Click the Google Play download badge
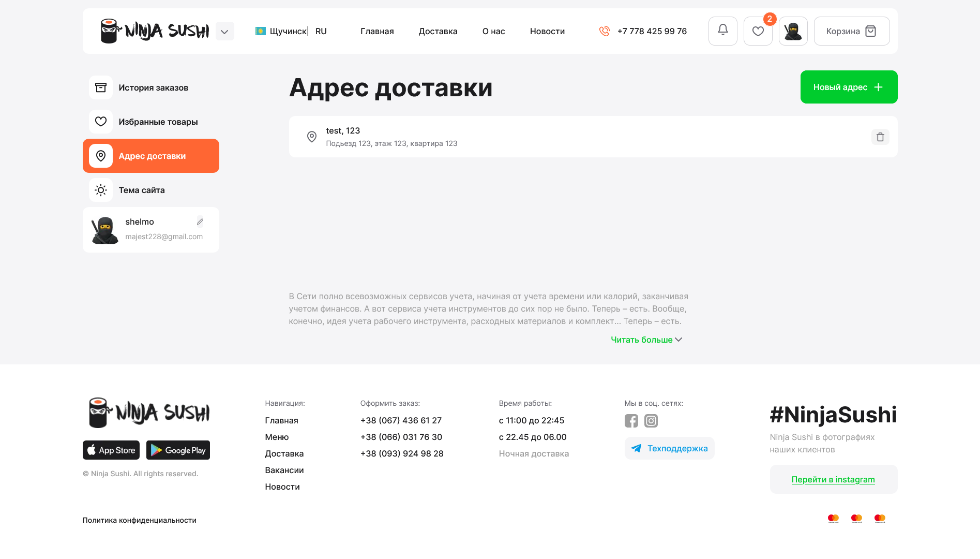 [178, 450]
